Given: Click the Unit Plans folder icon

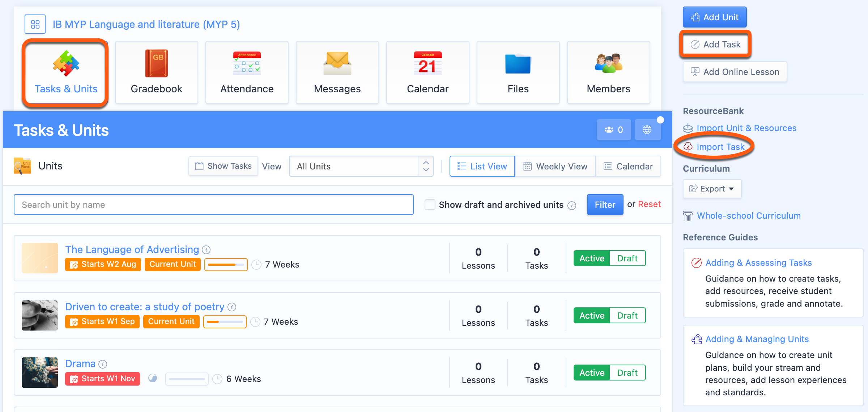Looking at the screenshot, I should (x=22, y=166).
